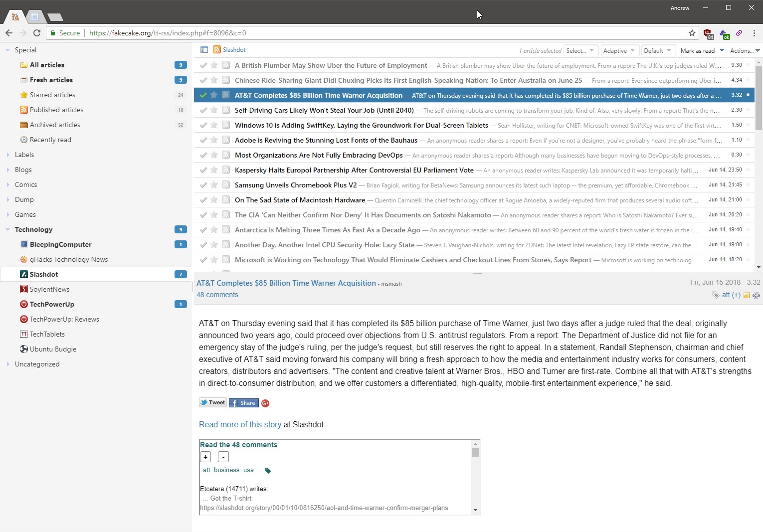Click the headline list vertical scrollbar
763x532 pixels.
[759, 97]
